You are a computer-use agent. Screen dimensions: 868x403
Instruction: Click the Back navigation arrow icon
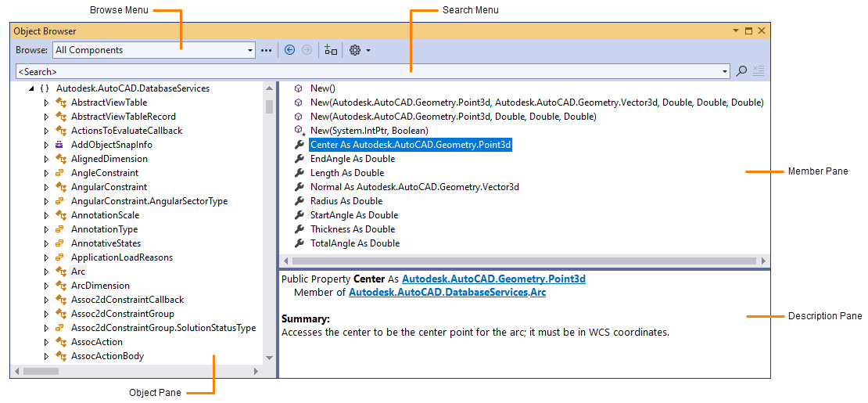(x=289, y=50)
